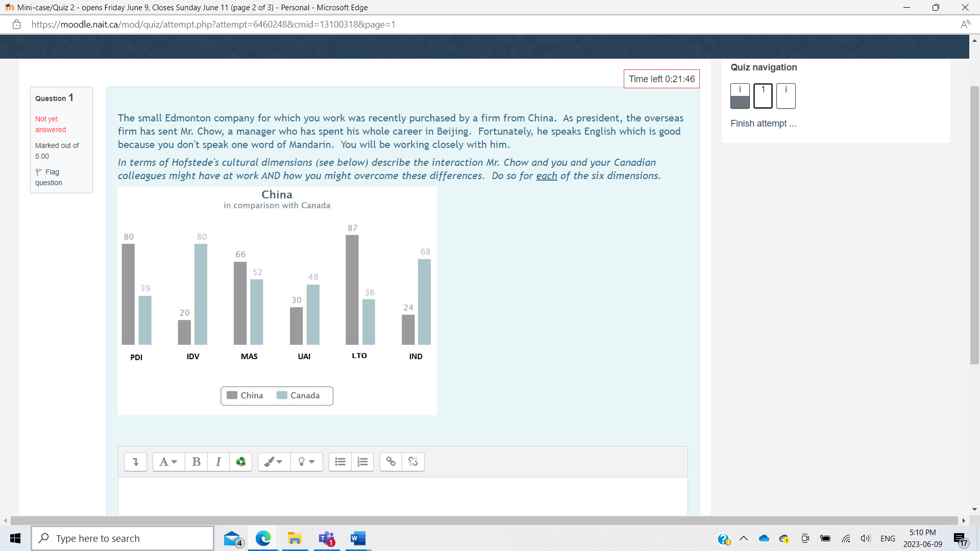
Task: Open the font colour brush dropdown
Action: point(274,462)
